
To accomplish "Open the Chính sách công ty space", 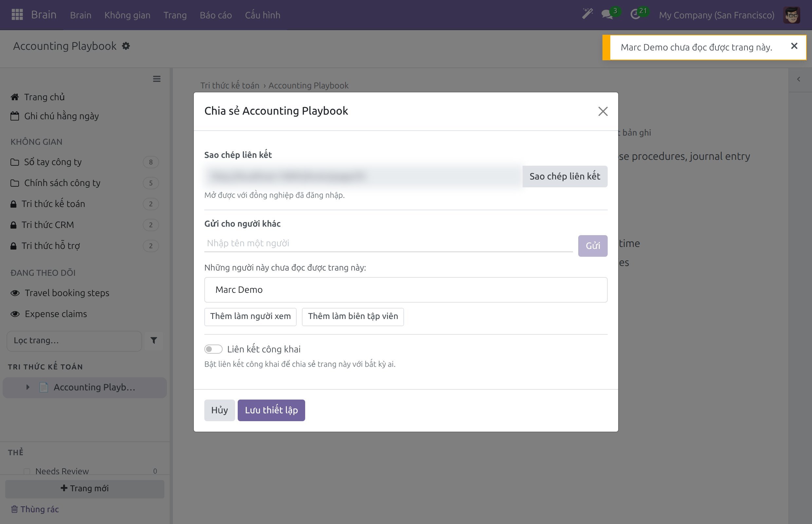I will [84, 183].
